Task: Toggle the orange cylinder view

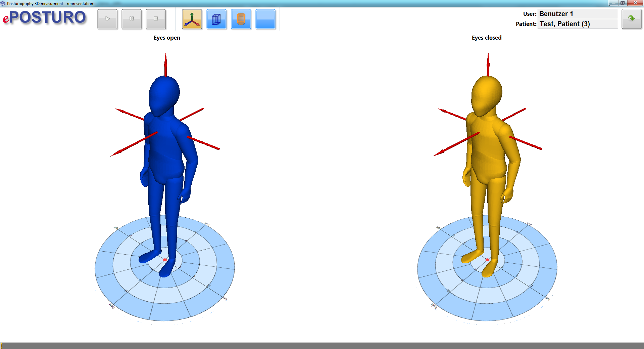Action: point(241,19)
